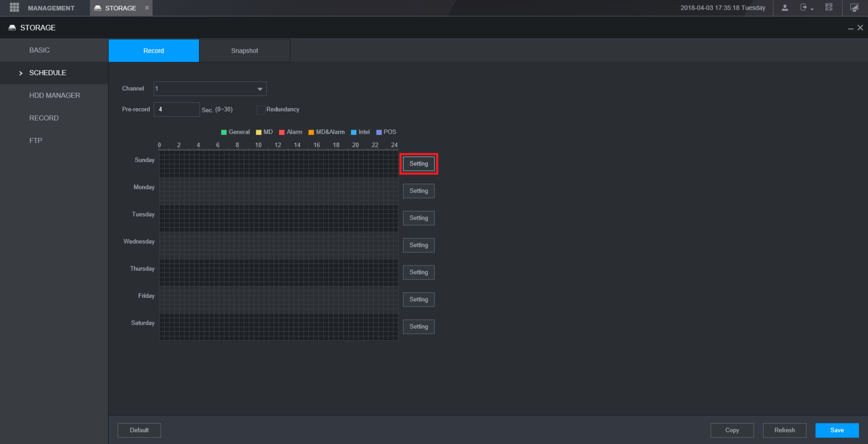Switch to the Snapshot tab
Image resolution: width=868 pixels, height=444 pixels.
pos(245,50)
